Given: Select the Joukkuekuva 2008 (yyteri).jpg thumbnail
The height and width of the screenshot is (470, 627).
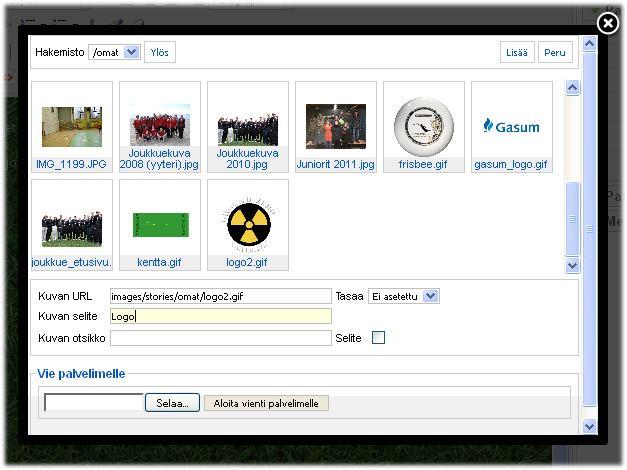Looking at the screenshot, I should pyautogui.click(x=160, y=127).
